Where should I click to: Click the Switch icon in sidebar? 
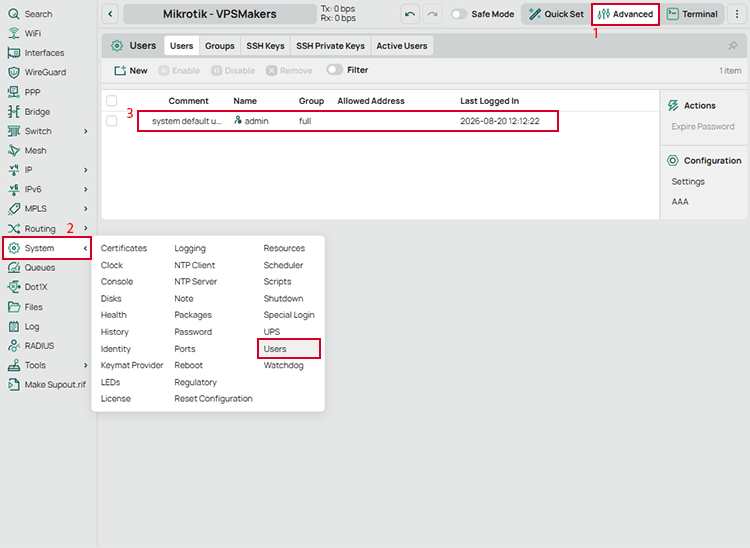pyautogui.click(x=14, y=131)
